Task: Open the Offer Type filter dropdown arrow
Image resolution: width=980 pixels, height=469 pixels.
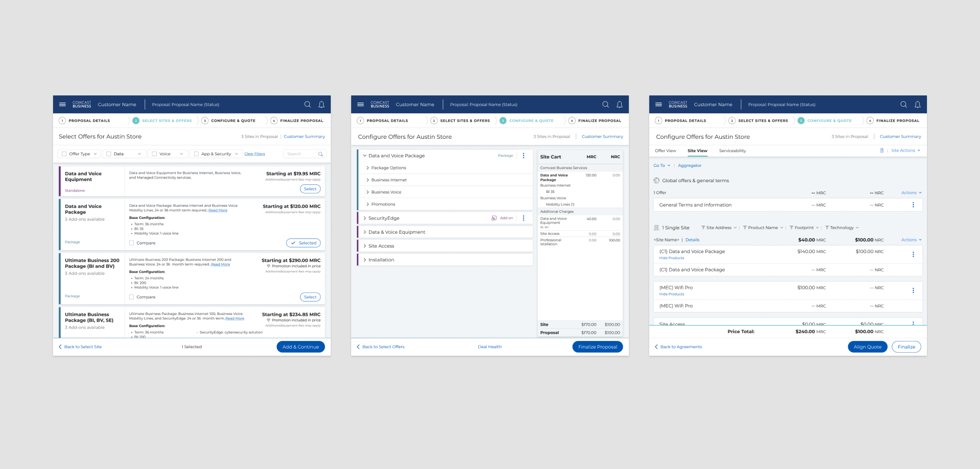Action: point(95,154)
